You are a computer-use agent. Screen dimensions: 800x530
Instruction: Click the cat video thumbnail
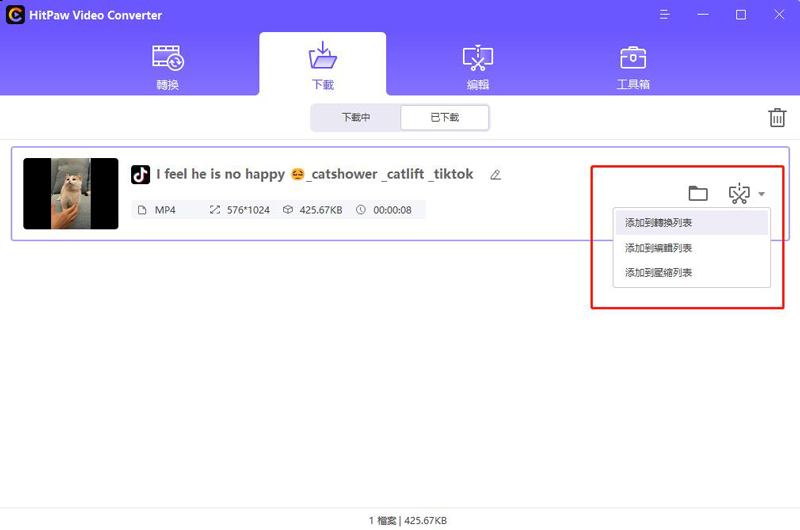(71, 193)
